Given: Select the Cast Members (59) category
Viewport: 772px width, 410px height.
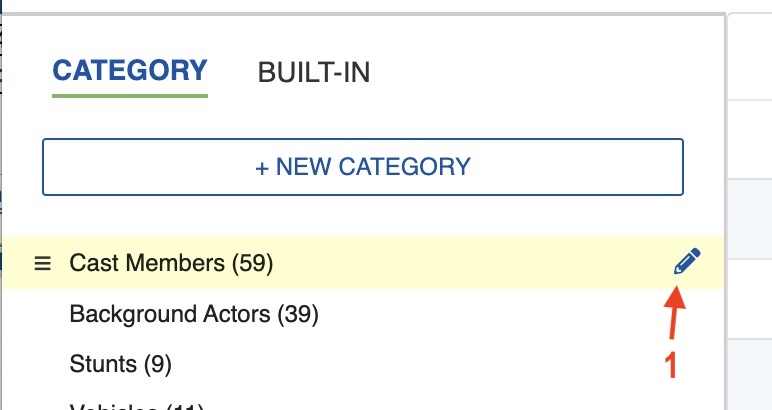Looking at the screenshot, I should (171, 263).
